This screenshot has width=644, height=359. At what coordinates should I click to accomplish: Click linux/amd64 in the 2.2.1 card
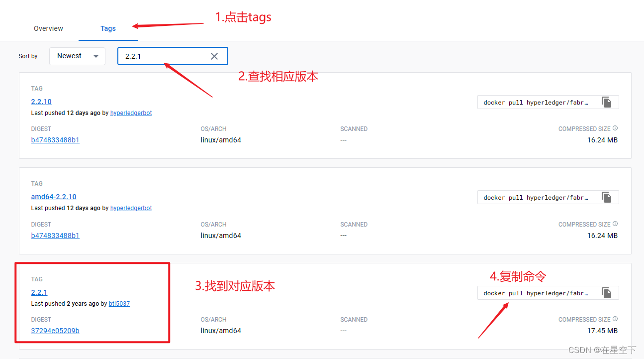[221, 331]
